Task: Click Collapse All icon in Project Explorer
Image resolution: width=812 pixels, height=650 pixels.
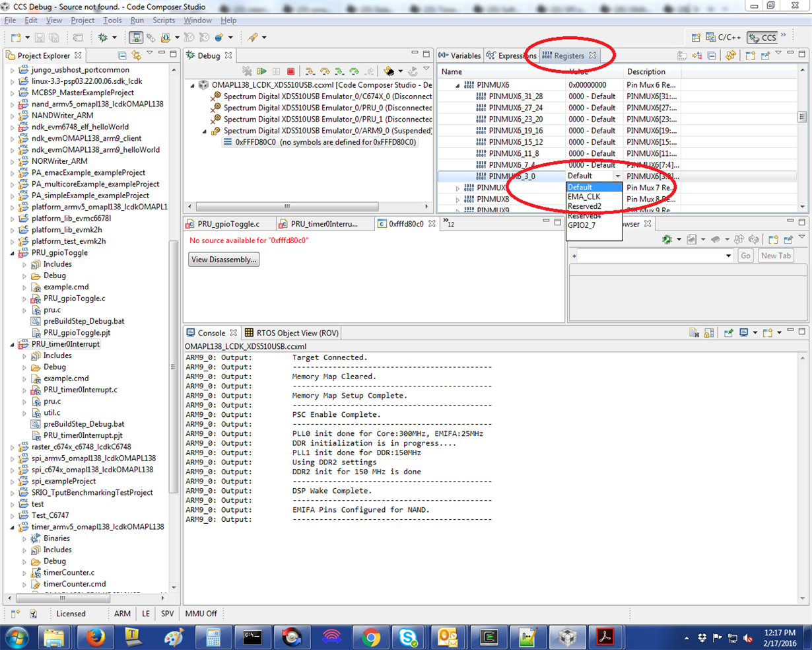Action: point(122,55)
